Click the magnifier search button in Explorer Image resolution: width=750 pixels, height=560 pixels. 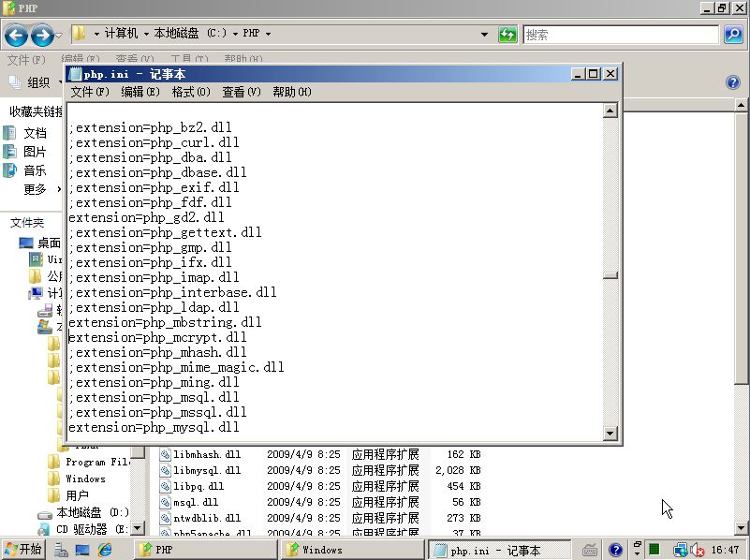(x=733, y=35)
